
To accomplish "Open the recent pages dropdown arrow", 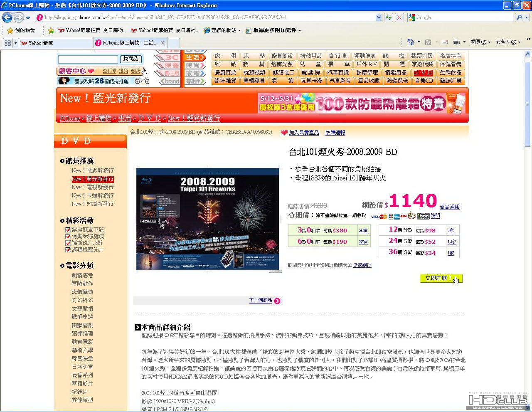I will pos(28,18).
